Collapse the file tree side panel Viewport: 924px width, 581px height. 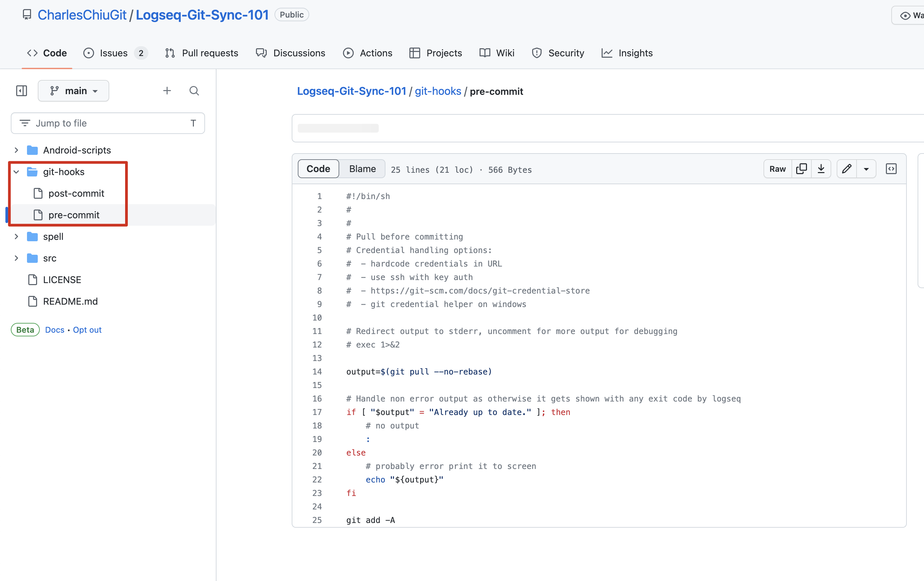[x=21, y=91]
